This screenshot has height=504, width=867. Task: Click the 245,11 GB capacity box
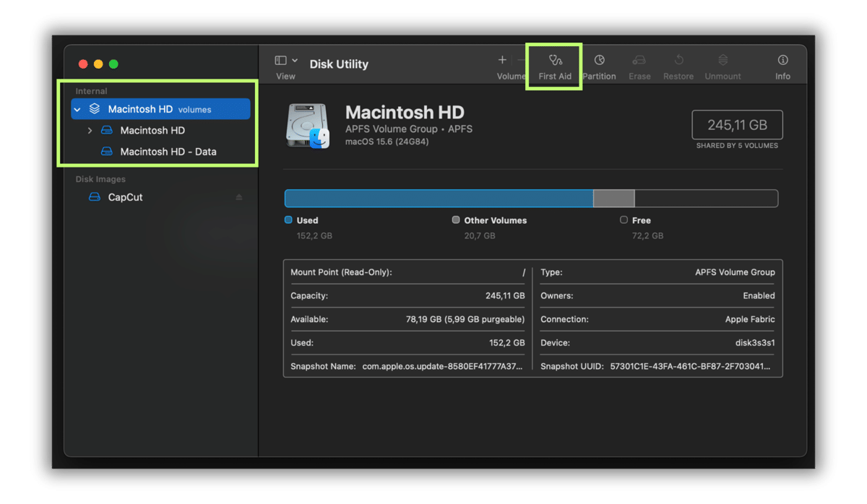737,125
